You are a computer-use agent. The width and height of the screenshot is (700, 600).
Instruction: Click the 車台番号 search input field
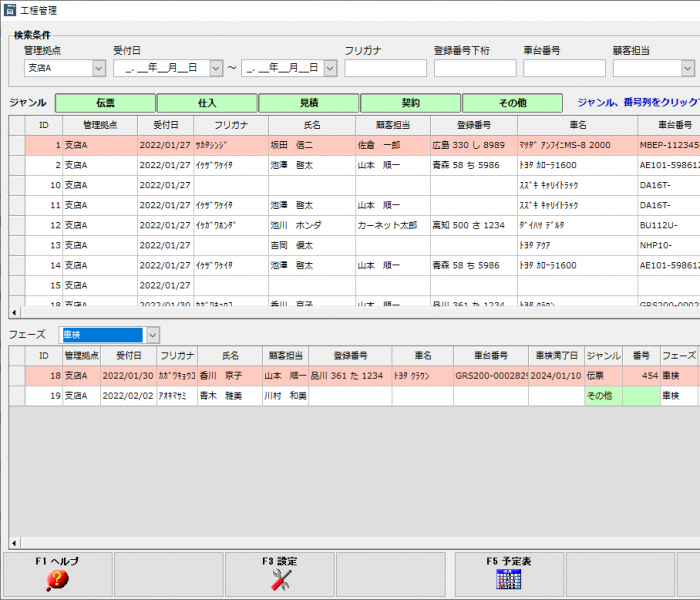[x=564, y=68]
